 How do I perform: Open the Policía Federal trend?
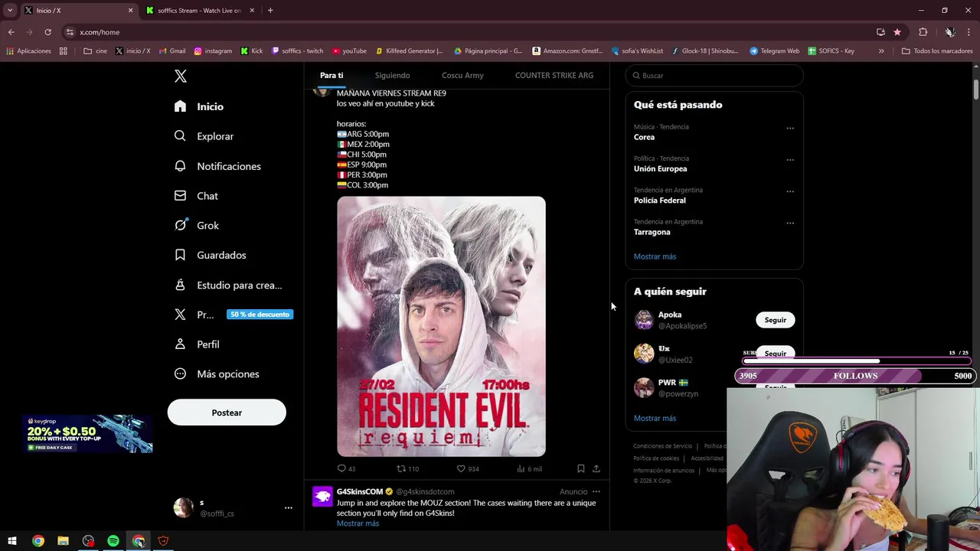(659, 201)
